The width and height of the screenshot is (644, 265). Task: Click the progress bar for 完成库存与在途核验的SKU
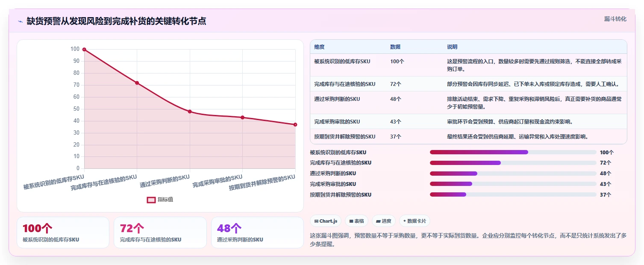[513, 163]
